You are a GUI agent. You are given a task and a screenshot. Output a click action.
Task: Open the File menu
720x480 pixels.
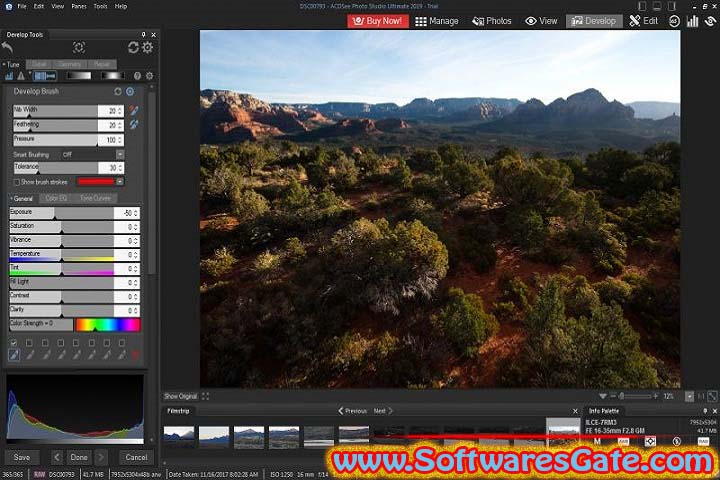click(22, 6)
